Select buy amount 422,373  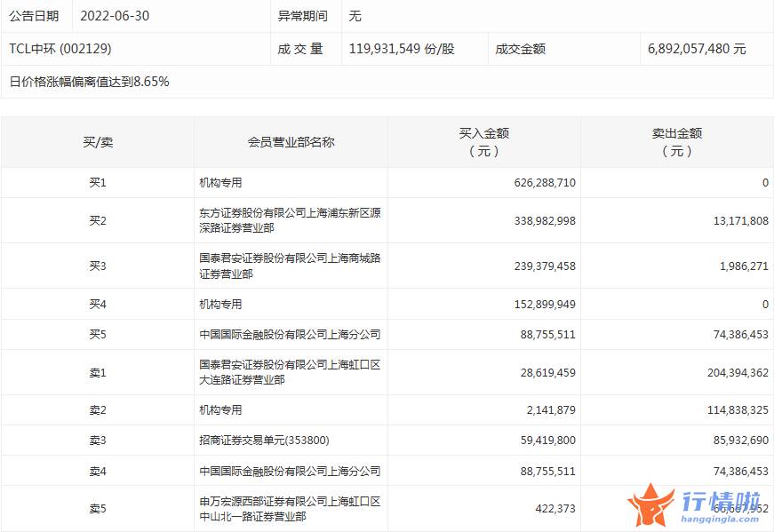tap(555, 508)
